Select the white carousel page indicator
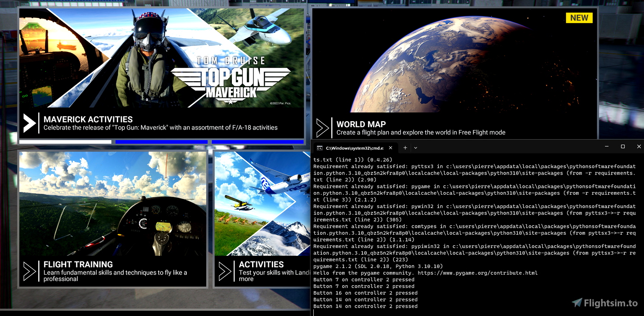Viewport: 644px width, 316px height. pyautogui.click(x=65, y=142)
